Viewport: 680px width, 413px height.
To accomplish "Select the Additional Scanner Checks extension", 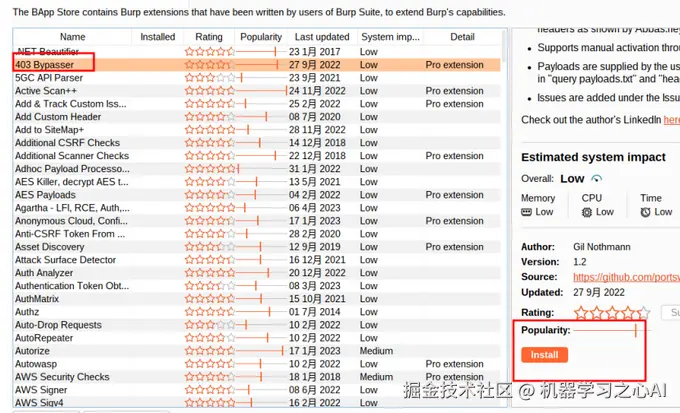I will pos(257,156).
